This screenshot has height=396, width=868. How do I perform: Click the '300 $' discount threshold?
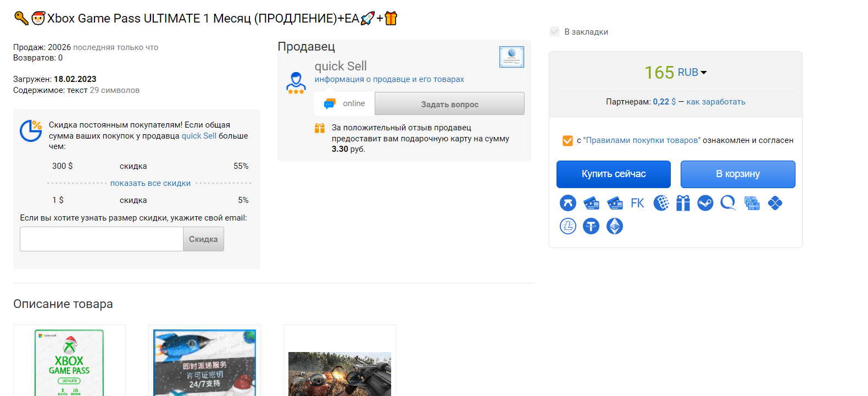coord(63,166)
